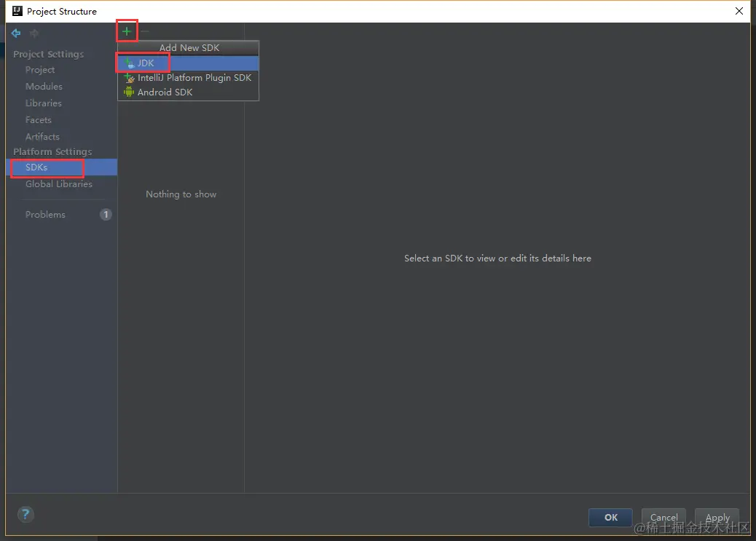This screenshot has width=756, height=541.
Task: Open Artifacts settings page
Action: (x=42, y=136)
